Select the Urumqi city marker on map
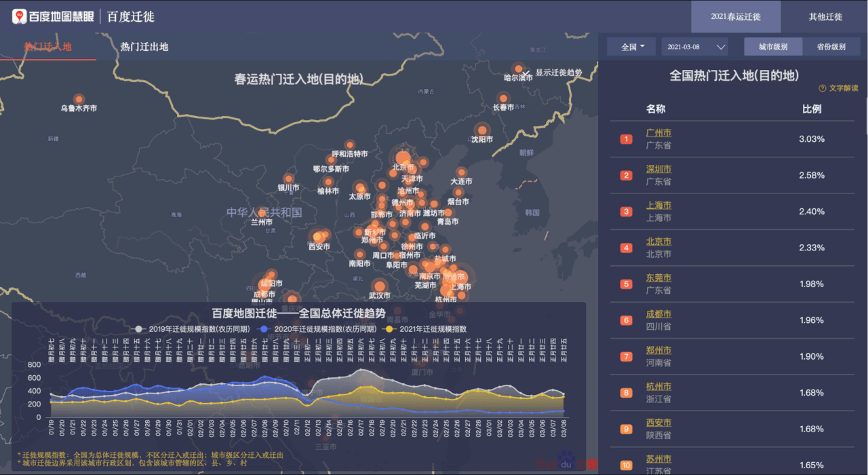This screenshot has width=868, height=475. [79, 99]
